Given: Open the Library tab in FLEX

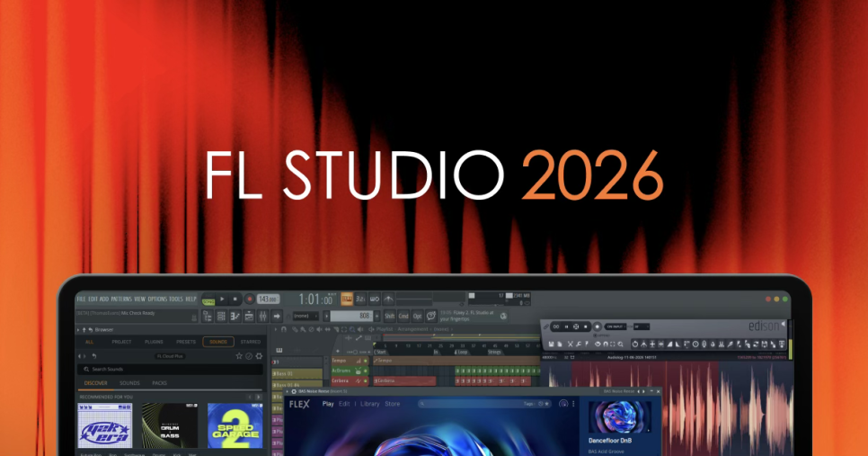Looking at the screenshot, I should [370, 403].
